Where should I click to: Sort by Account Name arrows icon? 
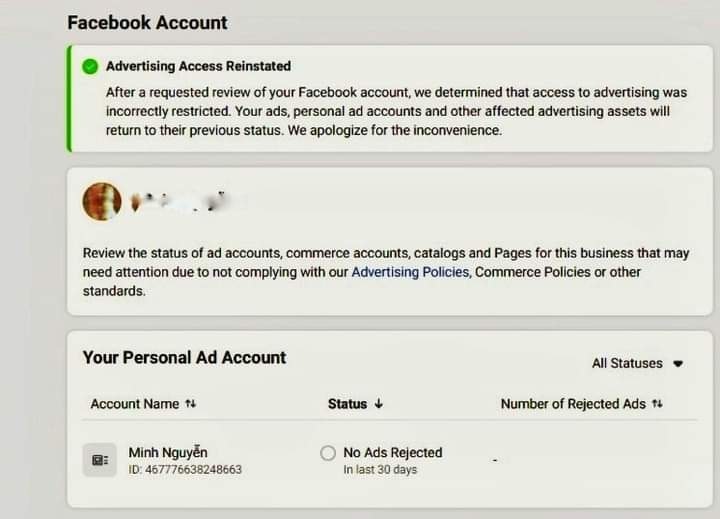(191, 404)
